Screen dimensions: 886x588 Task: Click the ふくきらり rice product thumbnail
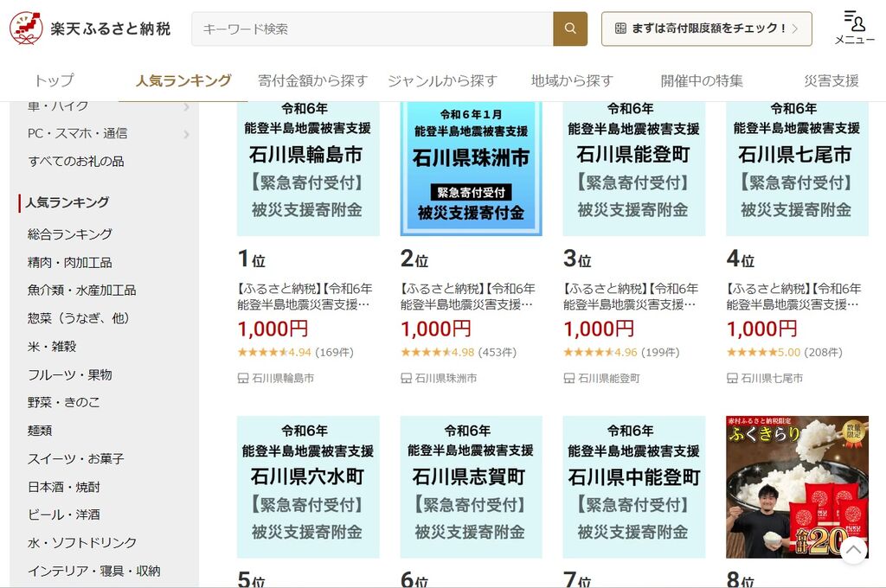[797, 487]
